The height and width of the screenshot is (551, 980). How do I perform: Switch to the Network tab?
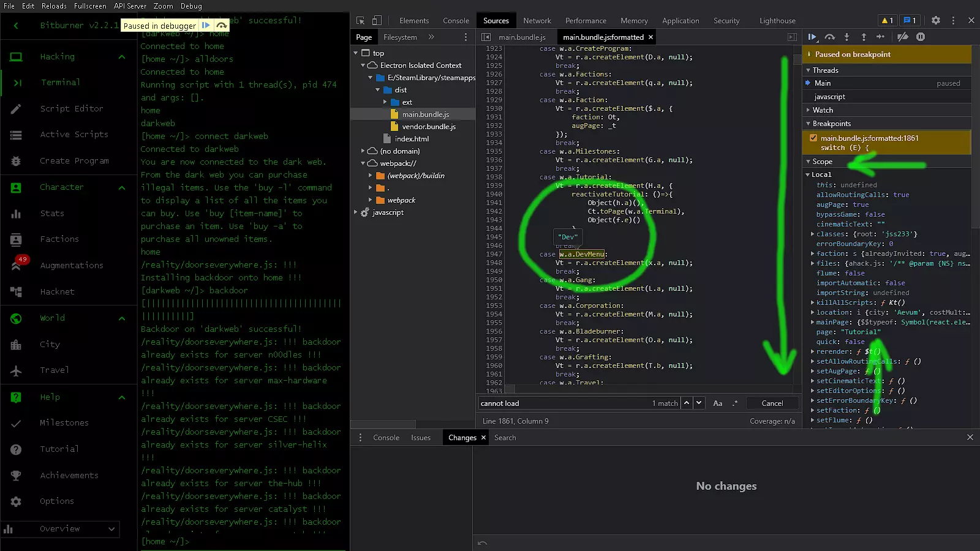coord(537,21)
